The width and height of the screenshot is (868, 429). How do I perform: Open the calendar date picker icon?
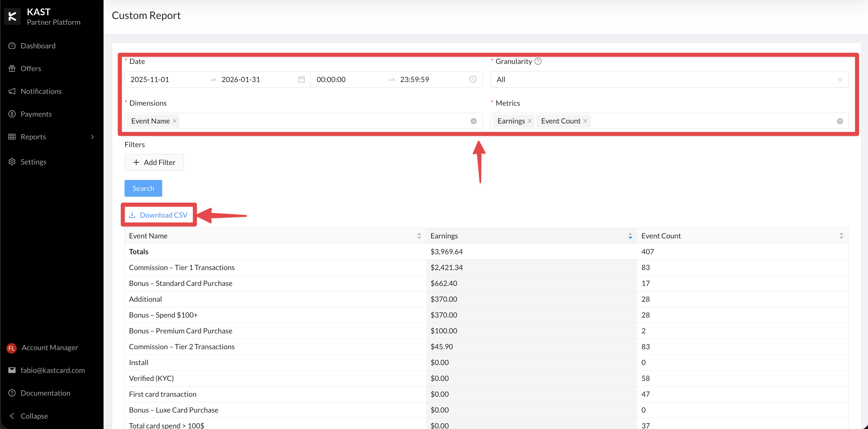[x=301, y=79]
